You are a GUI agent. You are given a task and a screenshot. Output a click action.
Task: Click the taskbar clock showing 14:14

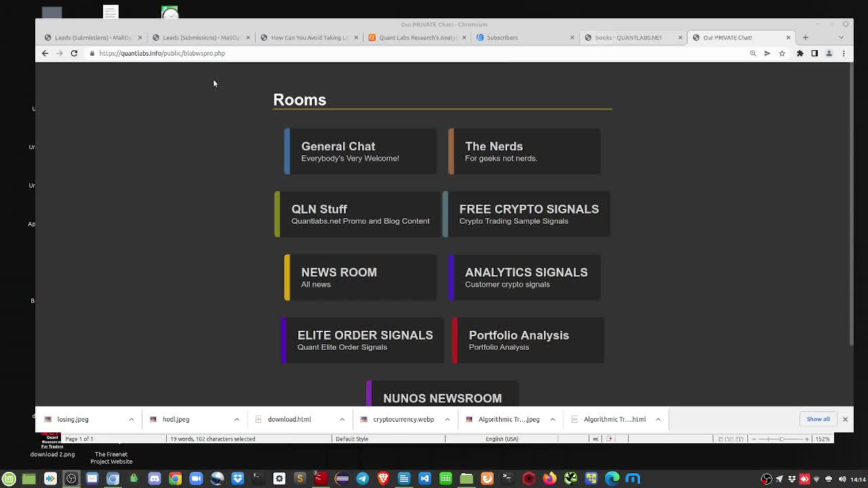coord(858,479)
